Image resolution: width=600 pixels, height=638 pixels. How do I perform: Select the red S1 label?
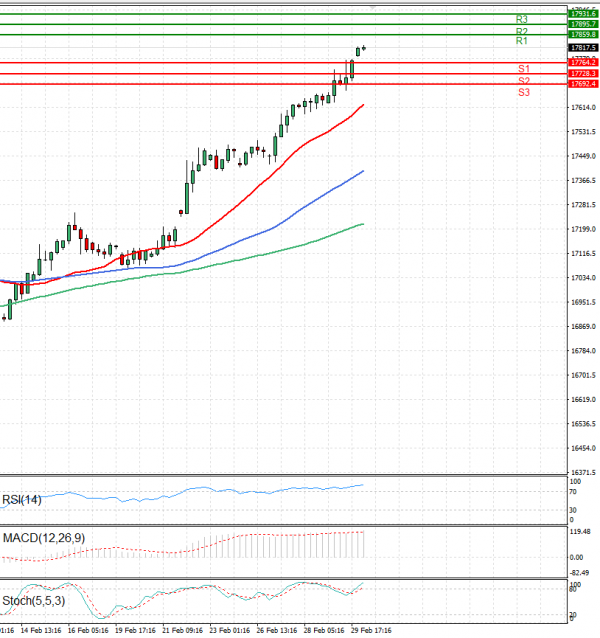(524, 68)
